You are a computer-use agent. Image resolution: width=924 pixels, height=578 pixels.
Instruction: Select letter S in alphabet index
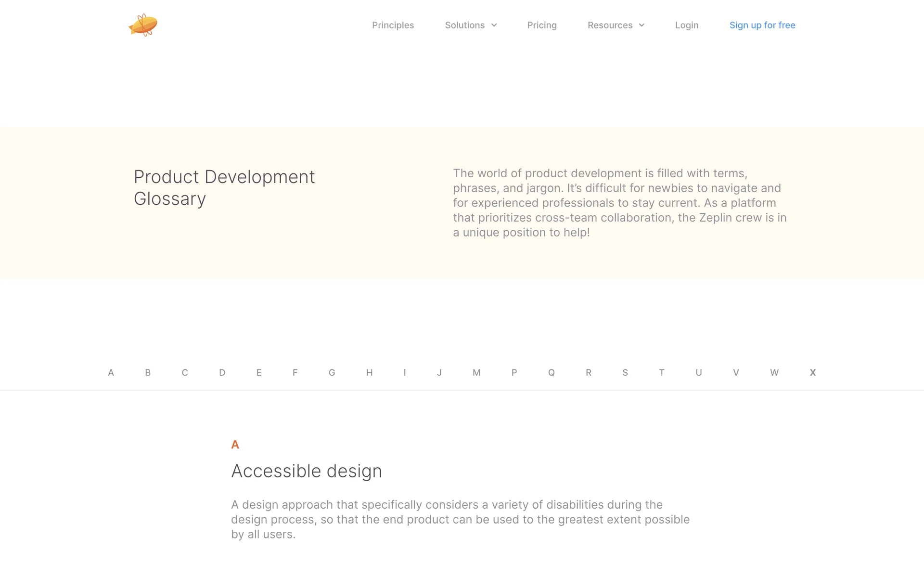[625, 372]
